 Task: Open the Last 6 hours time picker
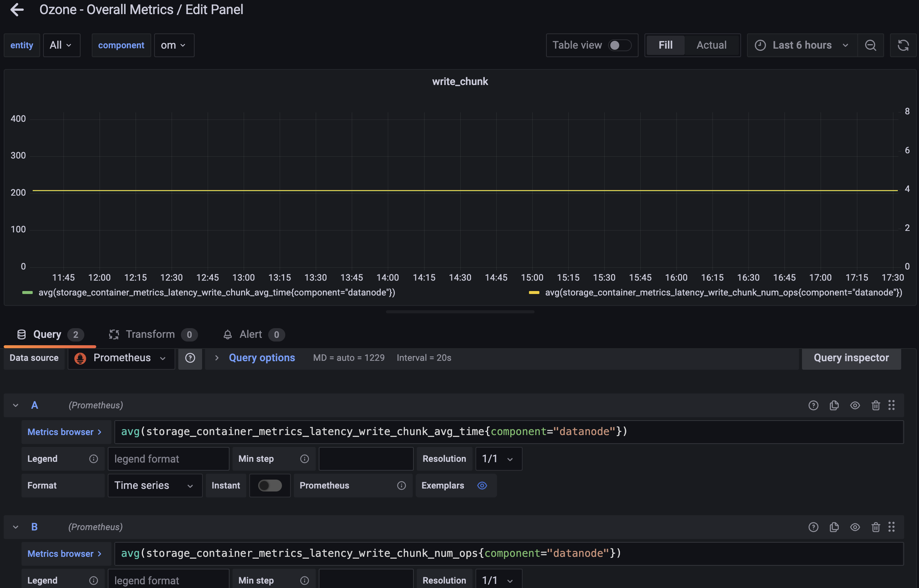(801, 45)
